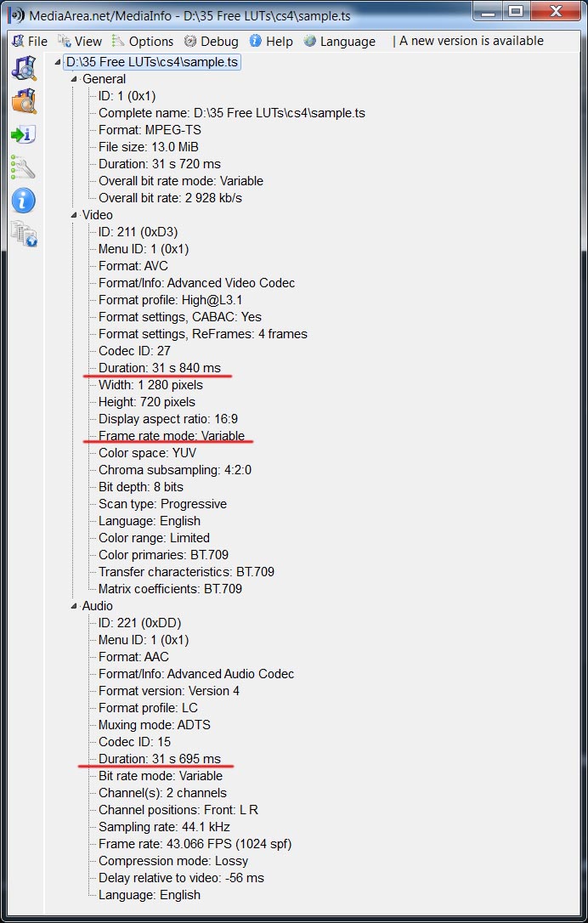
Task: Select 'Overall bit rate mode: Variable' row
Action: pos(181,181)
